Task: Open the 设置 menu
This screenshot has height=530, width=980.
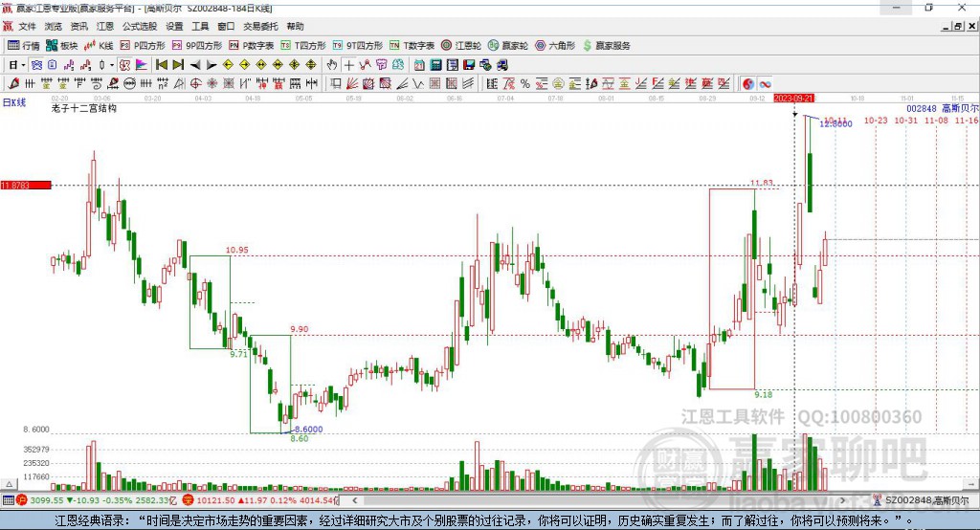Action: click(174, 26)
